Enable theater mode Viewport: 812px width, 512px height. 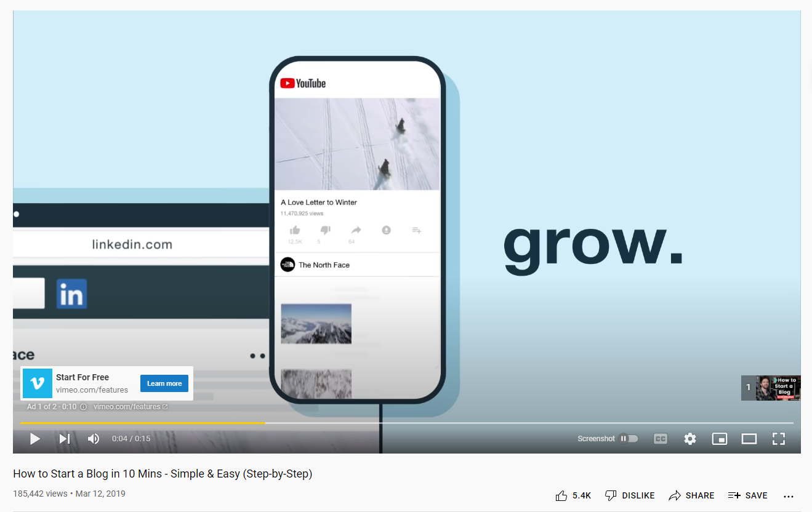749,439
